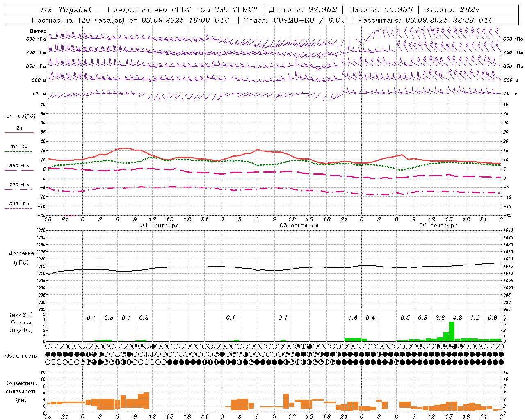Click the station title Irk_Tayshet

66,10
